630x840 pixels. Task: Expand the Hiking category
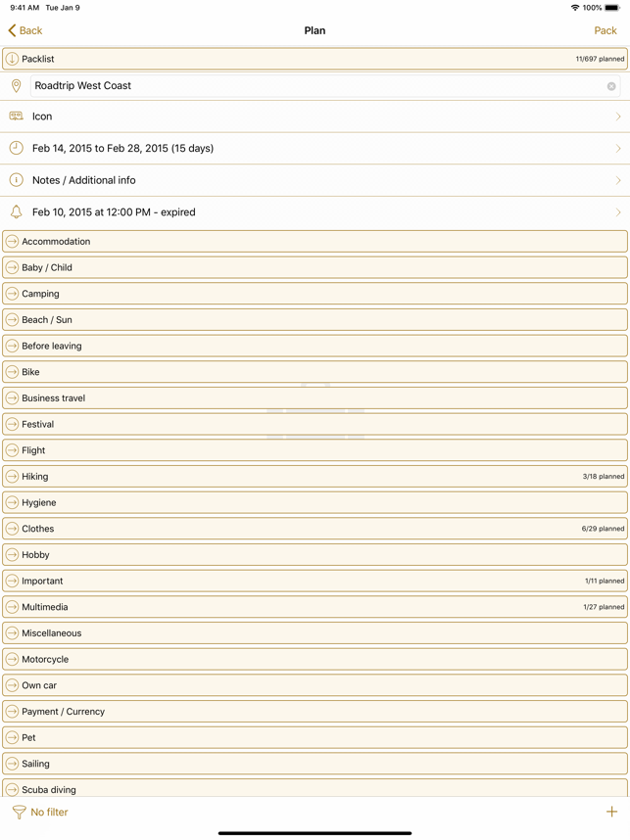point(12,477)
